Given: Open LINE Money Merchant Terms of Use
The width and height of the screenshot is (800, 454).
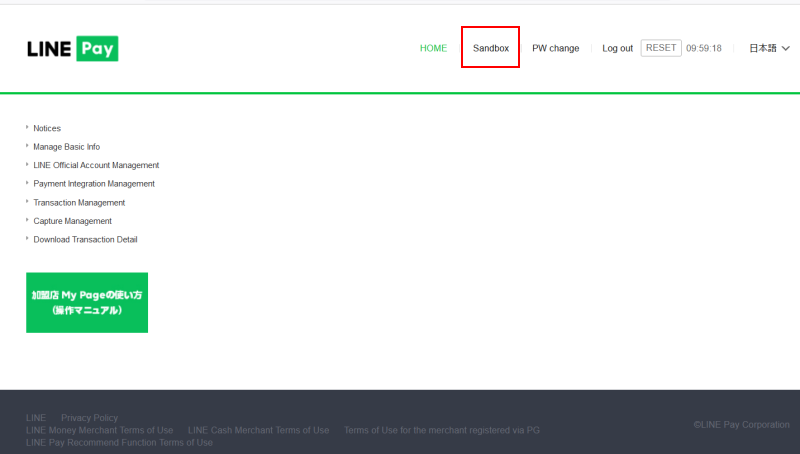Looking at the screenshot, I should tap(99, 430).
